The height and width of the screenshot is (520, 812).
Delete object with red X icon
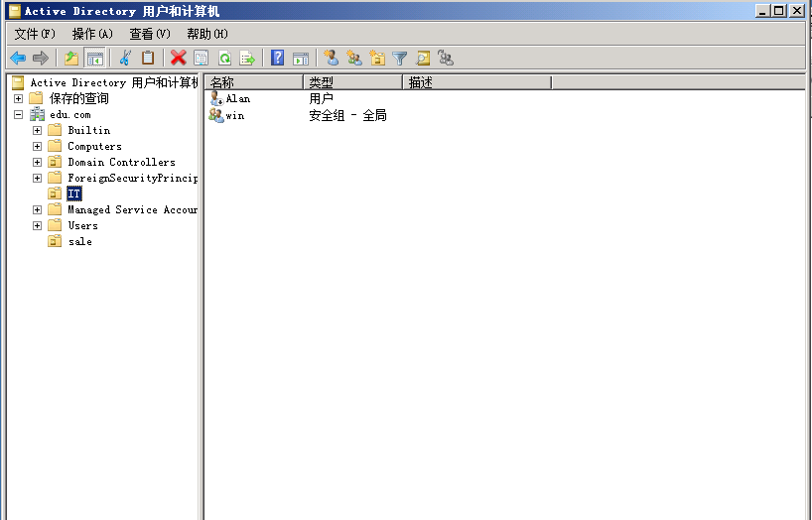click(178, 58)
